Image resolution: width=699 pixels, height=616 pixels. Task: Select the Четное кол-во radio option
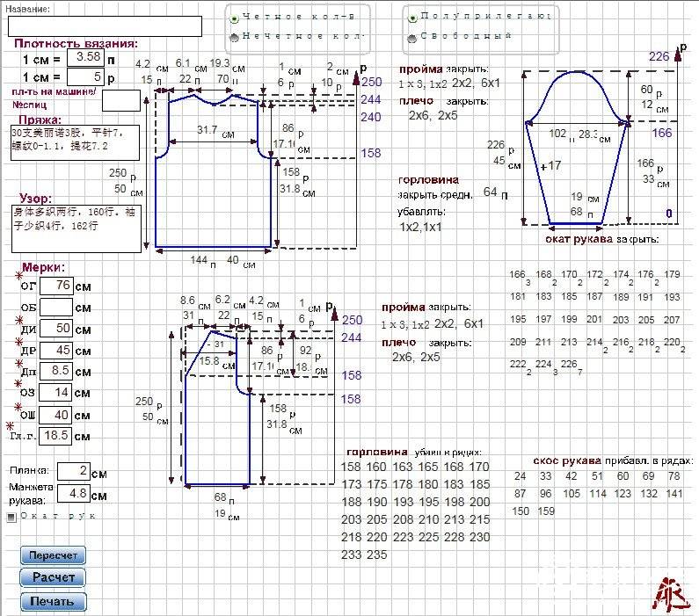tap(234, 18)
